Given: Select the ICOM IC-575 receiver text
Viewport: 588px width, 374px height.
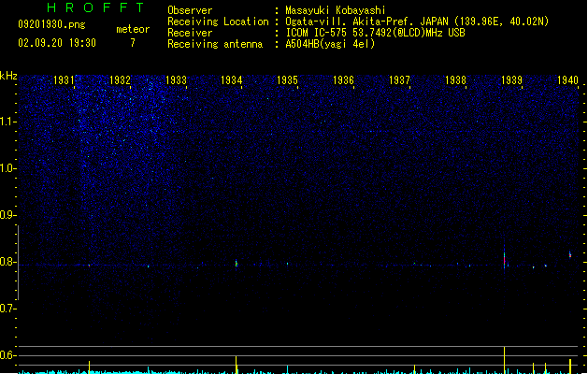Looking at the screenshot, I should pos(376,33).
